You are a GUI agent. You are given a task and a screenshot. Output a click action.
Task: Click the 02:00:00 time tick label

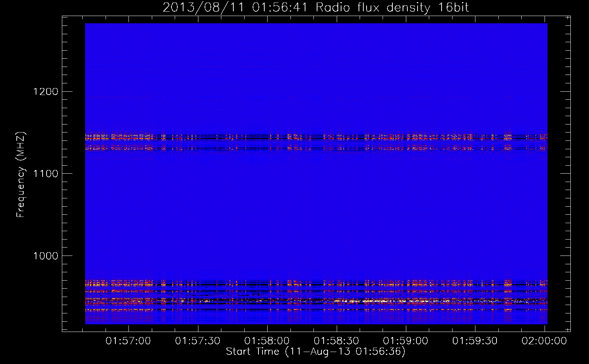pos(544,341)
